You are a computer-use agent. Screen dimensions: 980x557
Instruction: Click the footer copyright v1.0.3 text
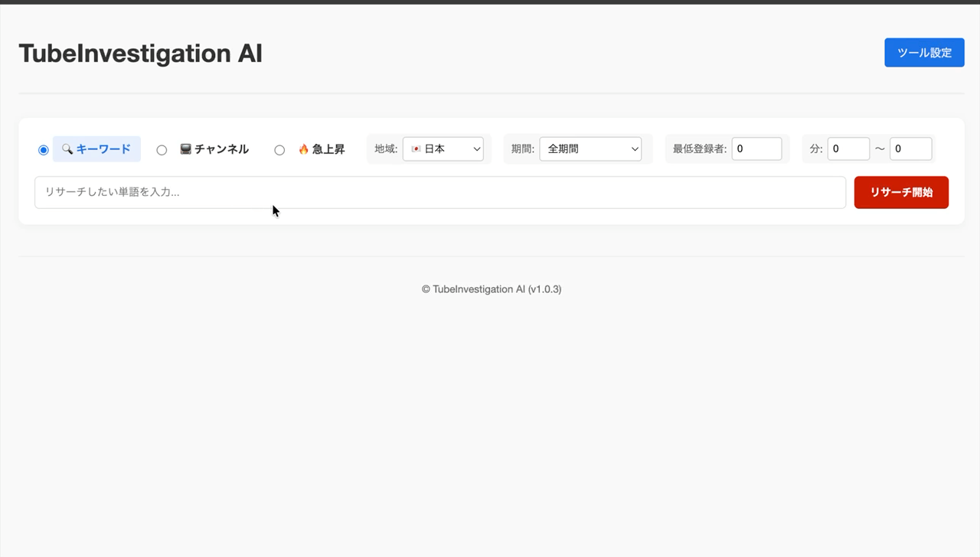click(x=492, y=289)
